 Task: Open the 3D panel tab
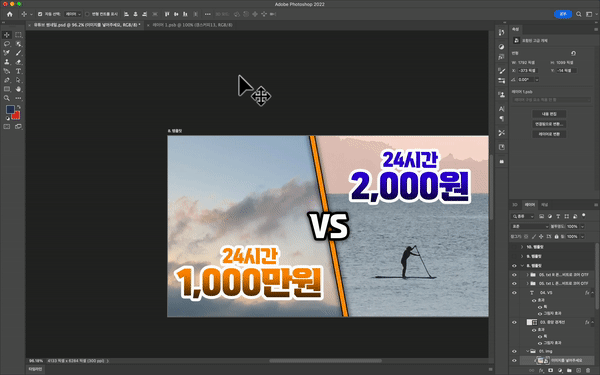(515, 205)
